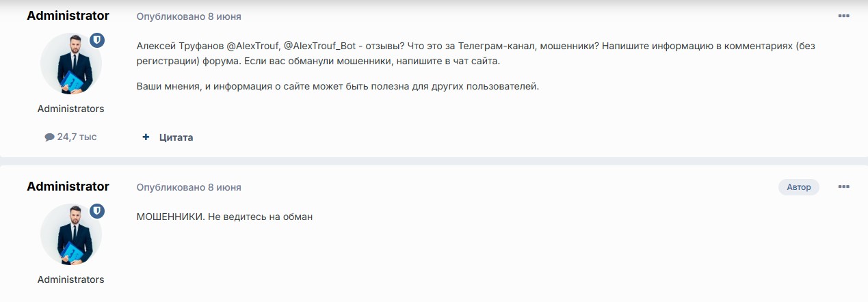The height and width of the screenshot is (302, 868).
Task: Click the Цитата quote button
Action: (176, 137)
